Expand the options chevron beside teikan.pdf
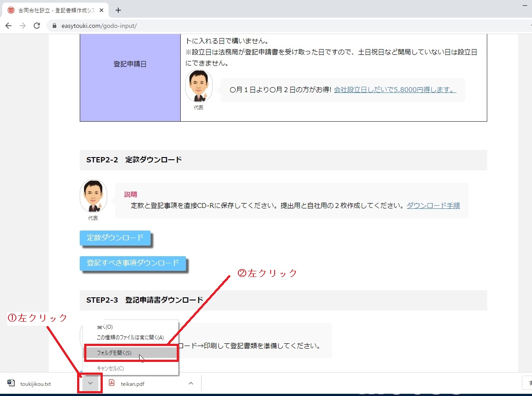The height and width of the screenshot is (396, 532). coord(191,383)
